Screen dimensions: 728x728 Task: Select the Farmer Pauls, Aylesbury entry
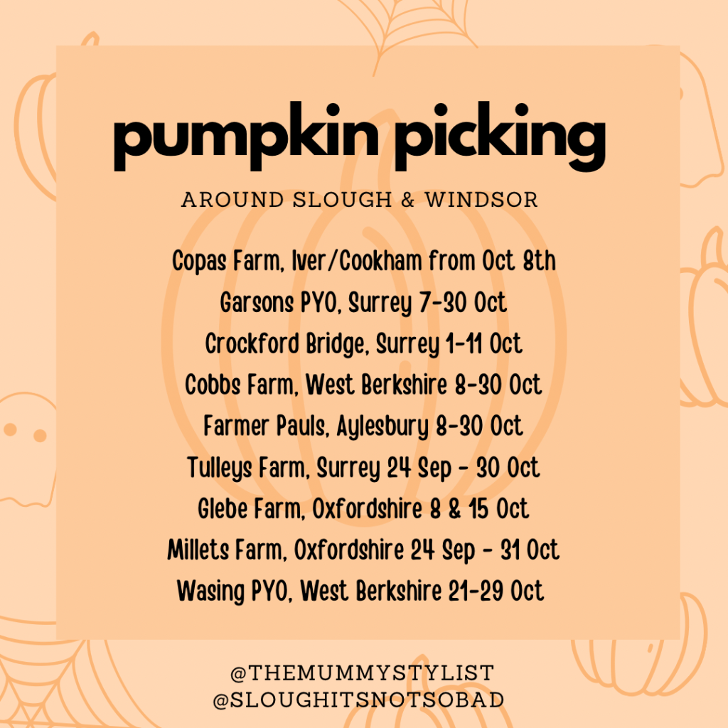coord(363,427)
